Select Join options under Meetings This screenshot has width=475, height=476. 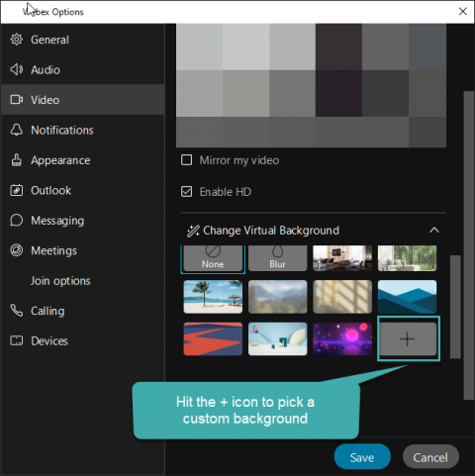[x=83, y=281]
